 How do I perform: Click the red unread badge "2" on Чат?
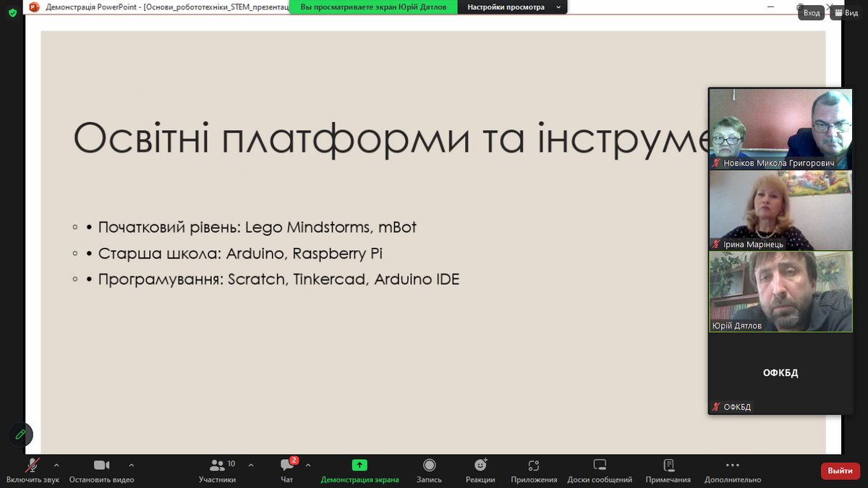(294, 461)
